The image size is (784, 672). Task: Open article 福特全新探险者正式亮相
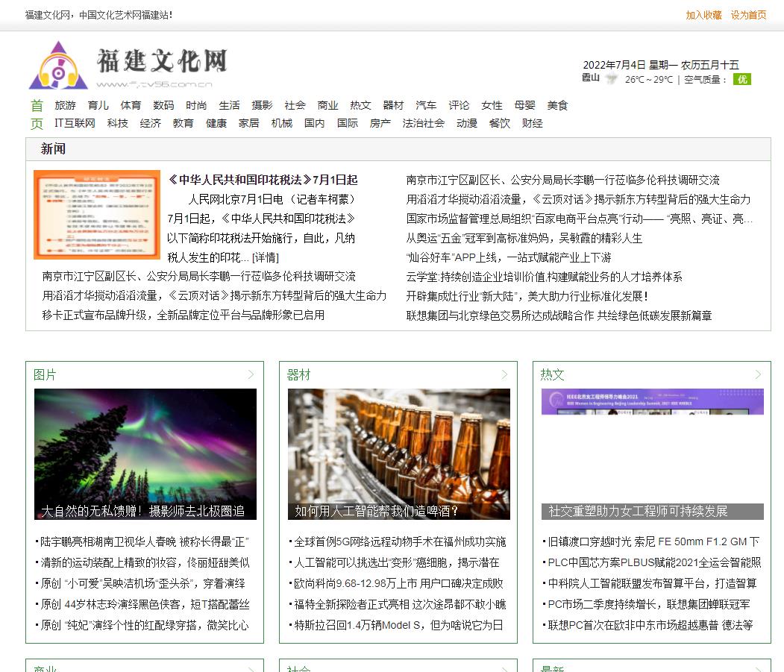click(400, 604)
